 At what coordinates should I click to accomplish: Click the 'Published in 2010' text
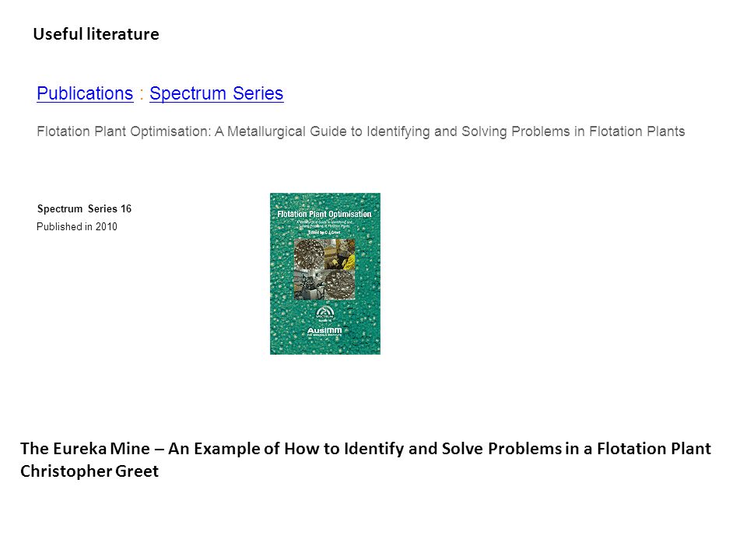click(x=77, y=226)
